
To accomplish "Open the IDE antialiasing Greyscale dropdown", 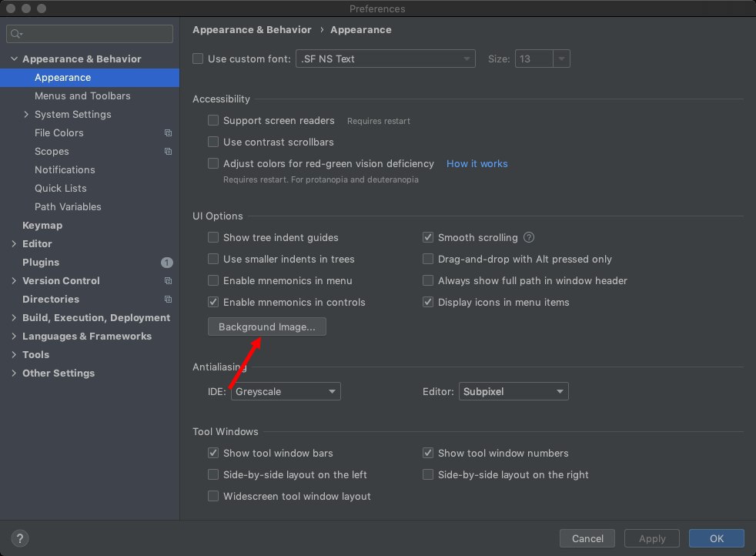I will pyautogui.click(x=286, y=392).
